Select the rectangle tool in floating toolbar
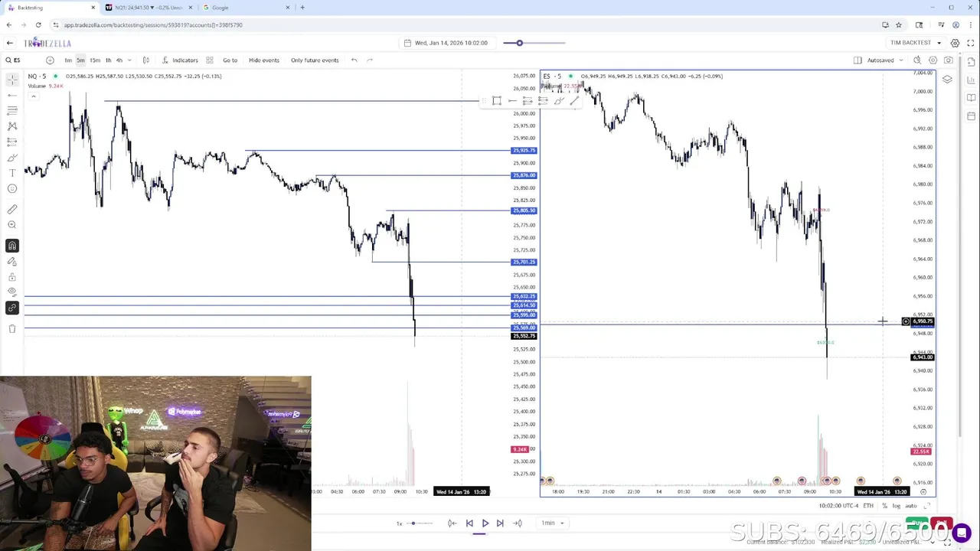 click(497, 101)
